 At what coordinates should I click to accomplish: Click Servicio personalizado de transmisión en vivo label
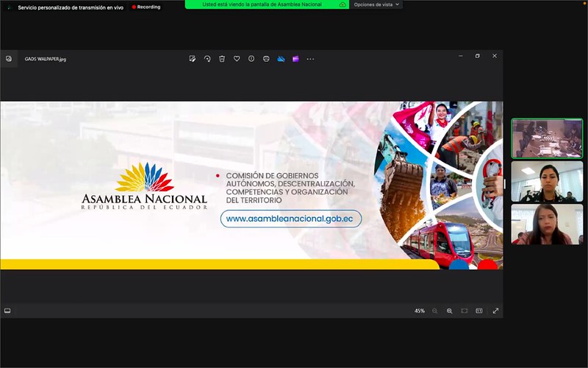click(x=71, y=7)
